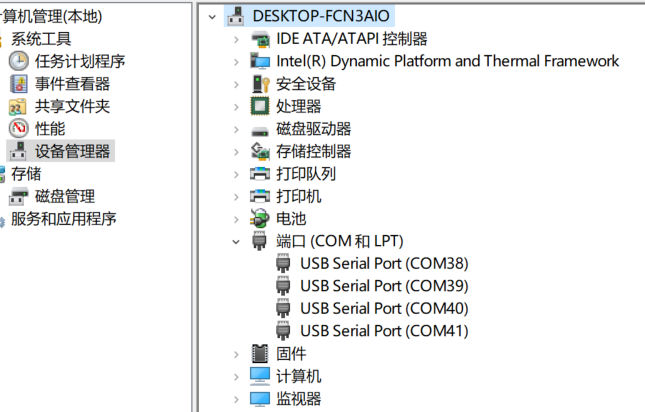This screenshot has width=645, height=412.
Task: Select 服务和应用程序 in left pane
Action: [x=64, y=219]
